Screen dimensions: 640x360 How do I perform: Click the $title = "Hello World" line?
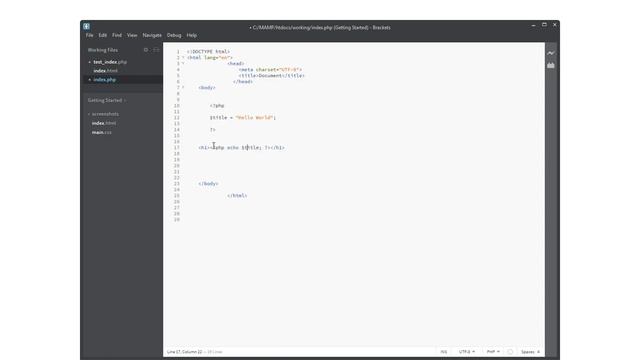coord(243,118)
